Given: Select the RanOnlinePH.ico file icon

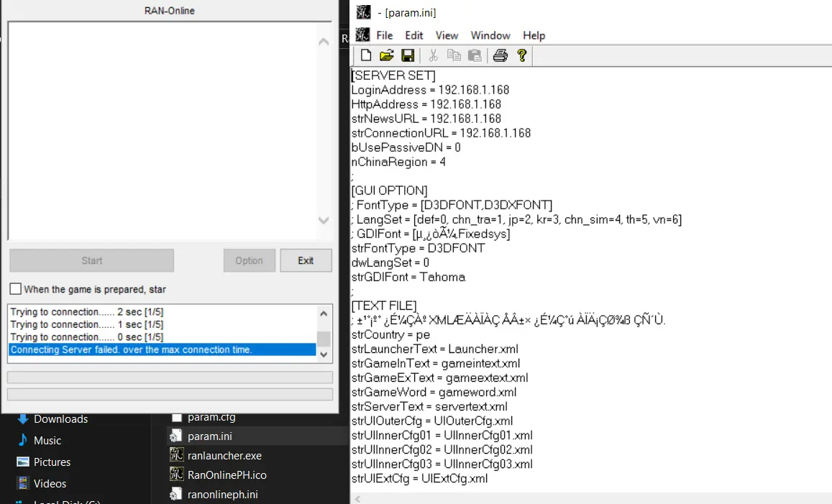Looking at the screenshot, I should 176,475.
